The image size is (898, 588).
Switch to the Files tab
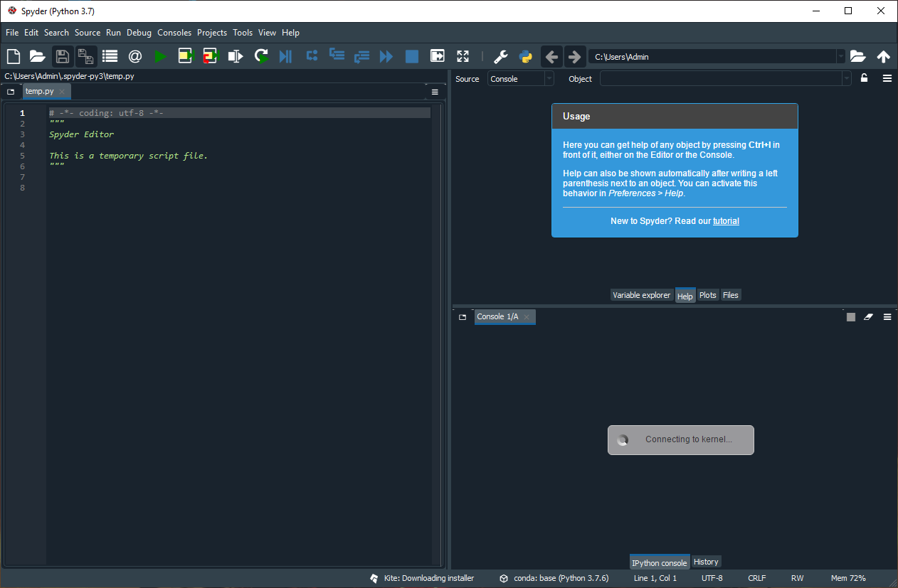click(731, 295)
